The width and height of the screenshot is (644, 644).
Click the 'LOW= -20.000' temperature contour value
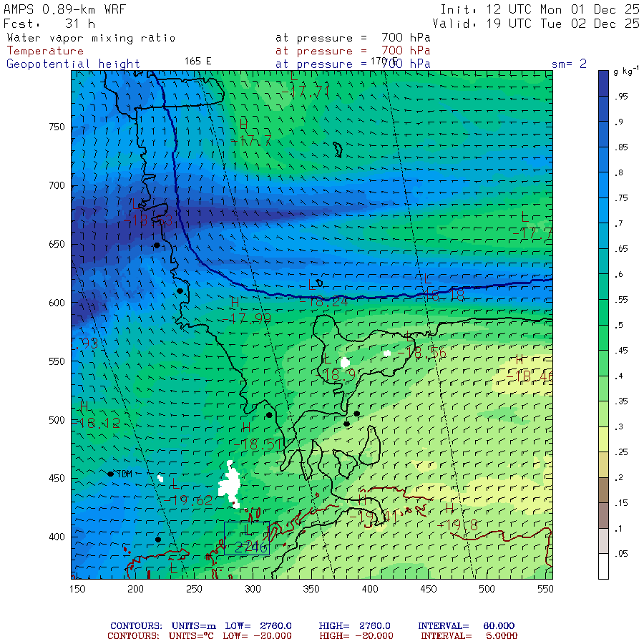pyautogui.click(x=257, y=636)
